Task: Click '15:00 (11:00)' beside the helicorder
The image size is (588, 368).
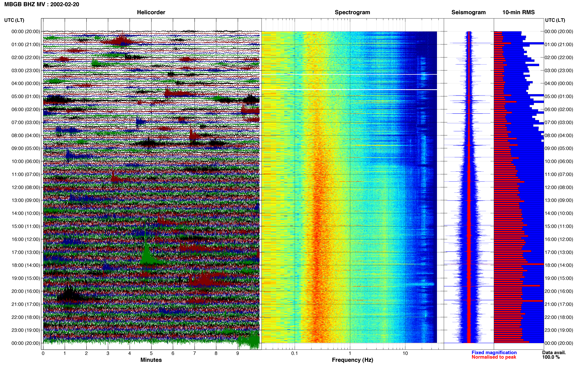Action: 26,226
